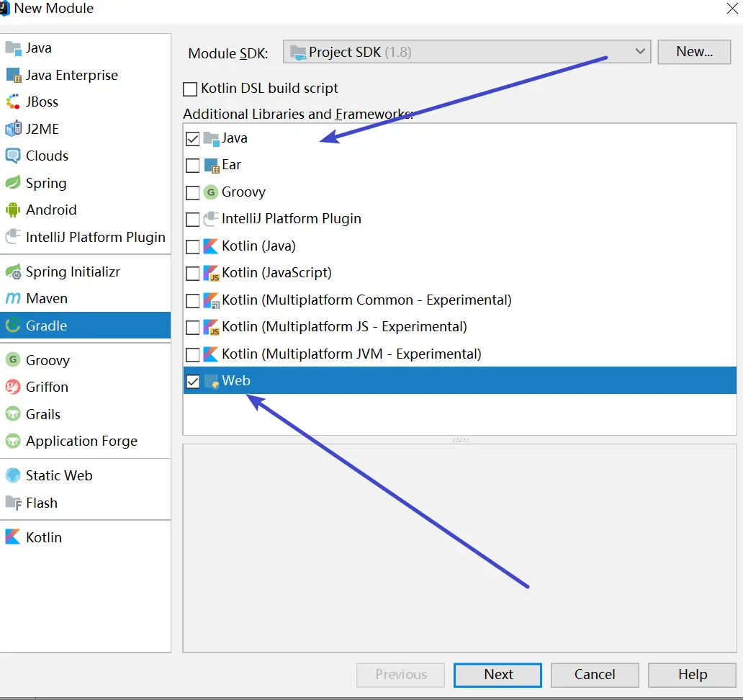Click 'Griffon' text in sidebar

47,387
